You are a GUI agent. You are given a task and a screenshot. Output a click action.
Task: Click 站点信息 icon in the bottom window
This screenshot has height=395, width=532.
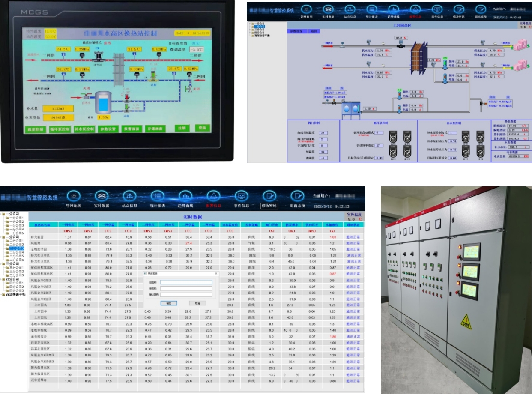tap(129, 197)
